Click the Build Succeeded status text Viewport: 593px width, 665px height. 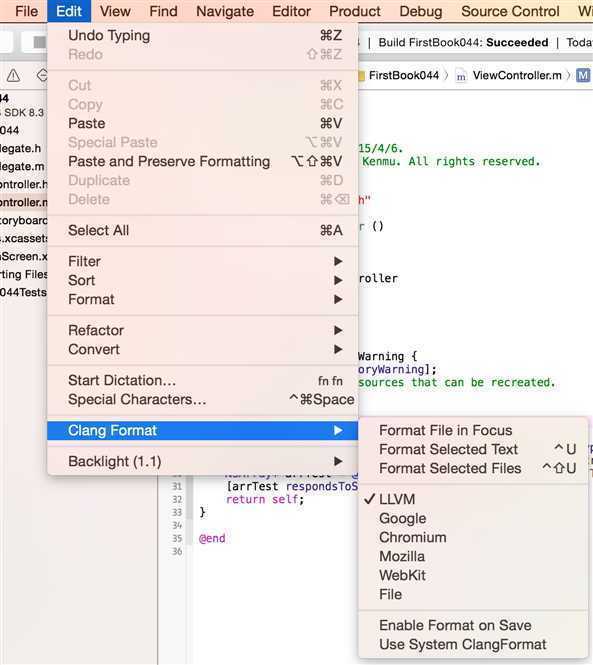pos(463,42)
